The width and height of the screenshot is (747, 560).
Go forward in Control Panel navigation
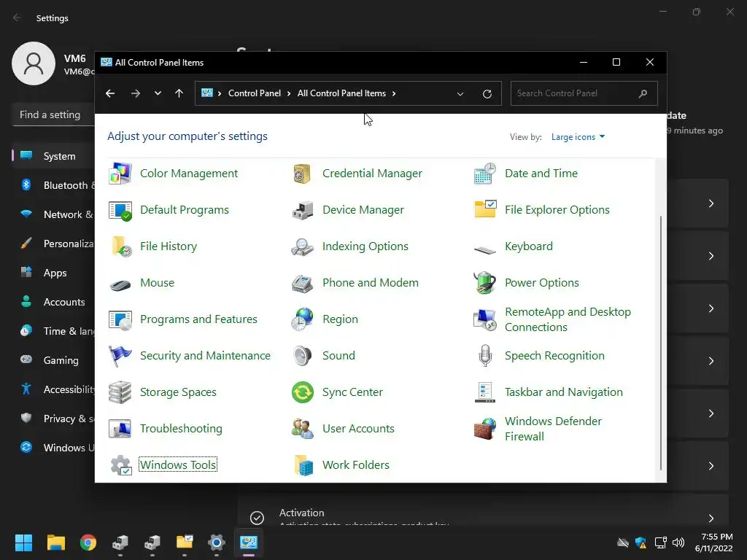[136, 93]
